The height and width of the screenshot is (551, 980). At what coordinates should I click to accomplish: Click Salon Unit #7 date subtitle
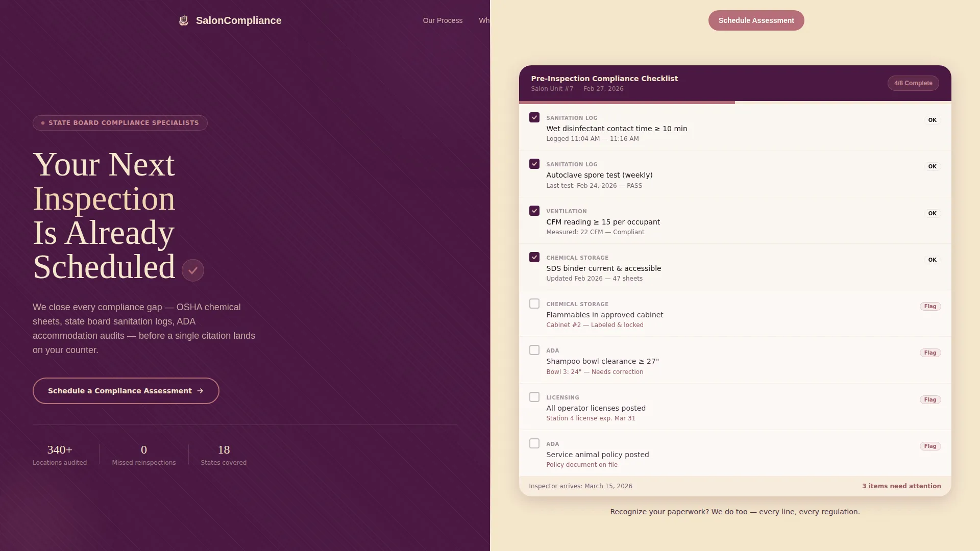click(x=577, y=89)
